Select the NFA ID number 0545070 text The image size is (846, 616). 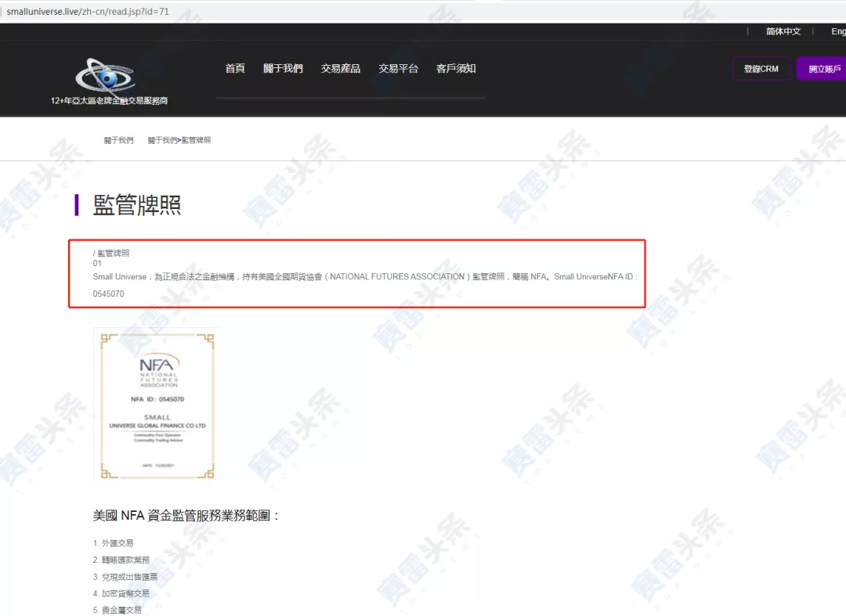(x=108, y=294)
